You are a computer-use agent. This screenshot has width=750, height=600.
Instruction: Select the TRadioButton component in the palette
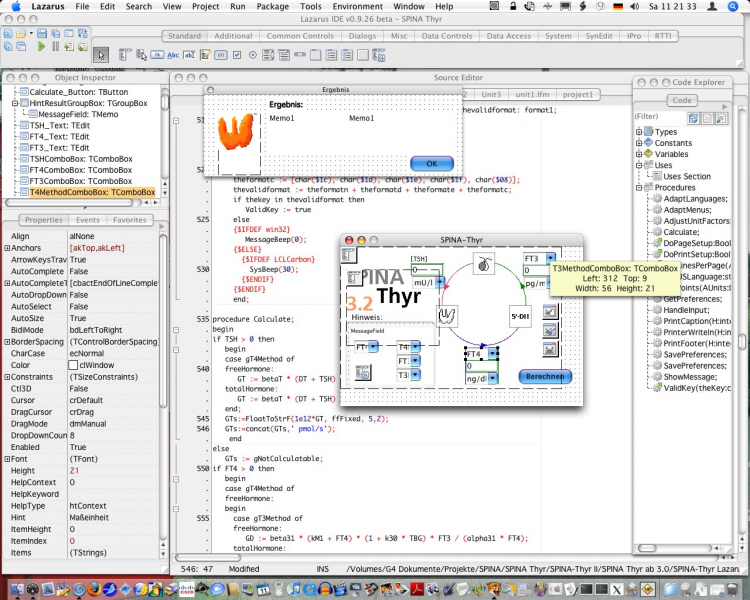(252, 54)
